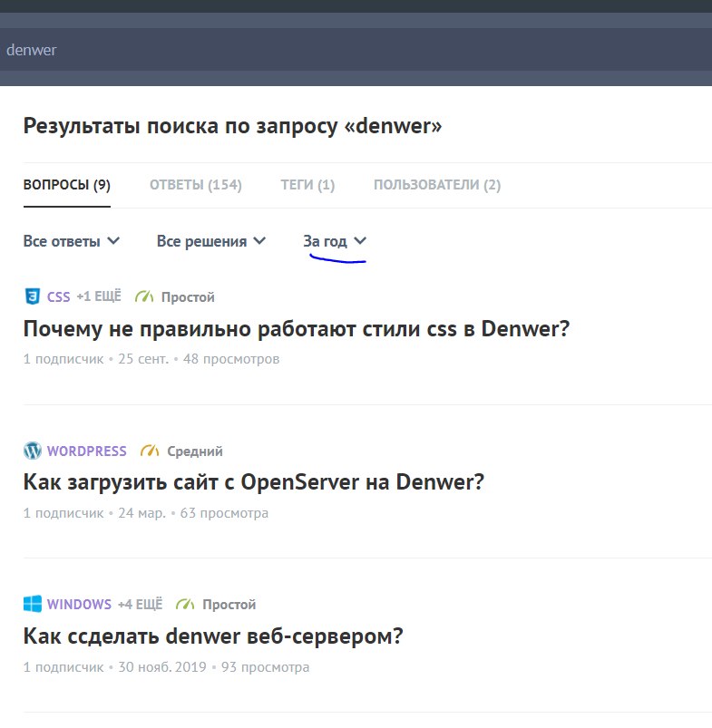Click the orange difficulty gauge next to Средний
712x728 pixels.
(x=150, y=451)
